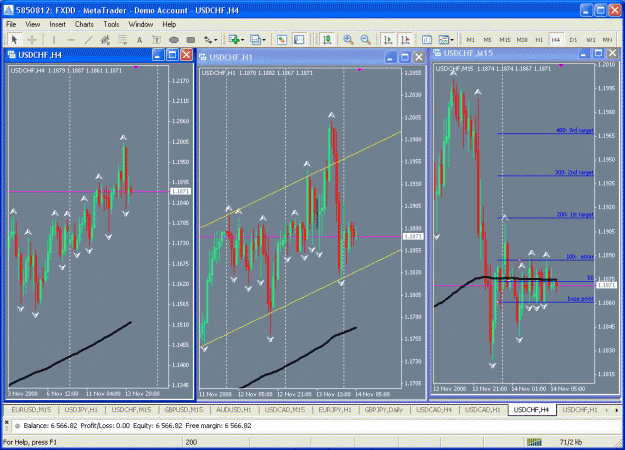Close the Terminal panel with x
The width and height of the screenshot is (625, 450).
click(6, 421)
